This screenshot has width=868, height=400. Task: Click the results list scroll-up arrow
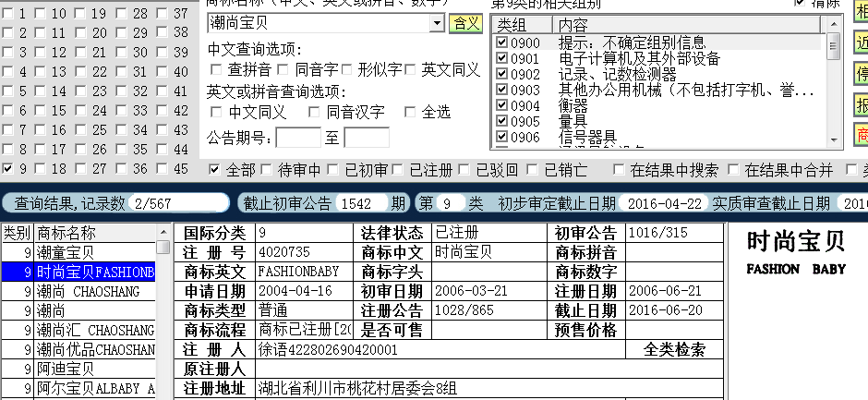point(163,232)
